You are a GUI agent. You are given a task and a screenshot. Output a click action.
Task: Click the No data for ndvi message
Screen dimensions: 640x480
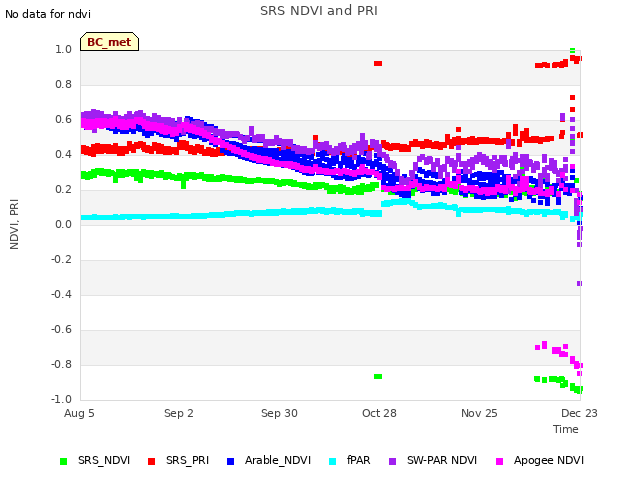48,14
